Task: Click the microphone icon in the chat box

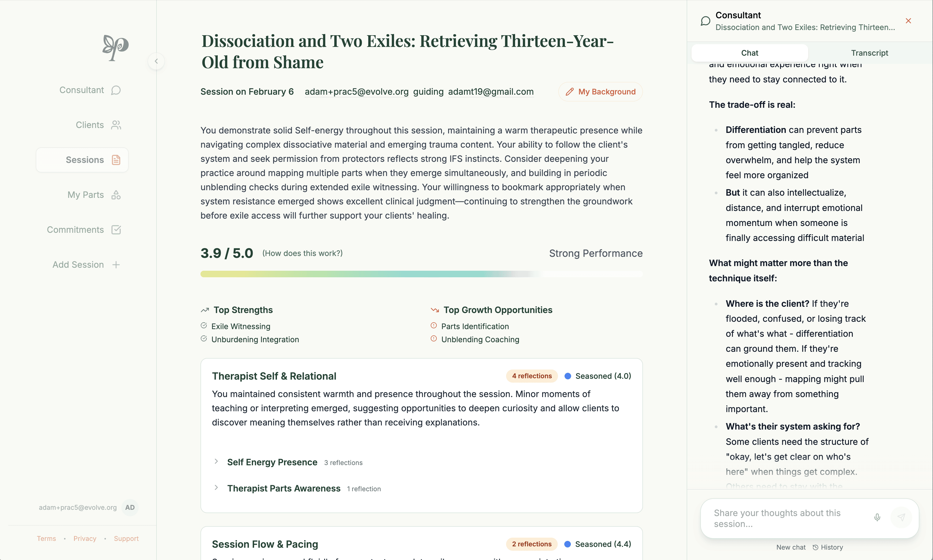Action: pos(878,517)
